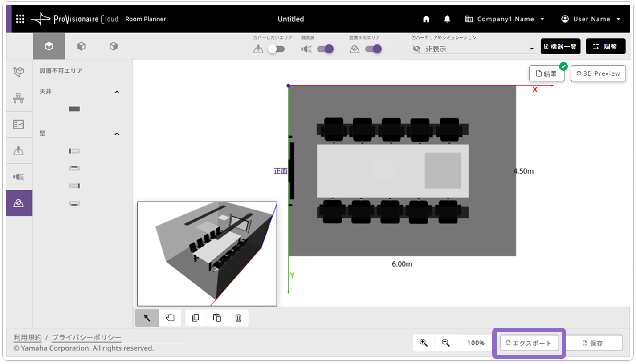Click the 正面 front label
Screen dimensions: 636x364
pos(281,171)
